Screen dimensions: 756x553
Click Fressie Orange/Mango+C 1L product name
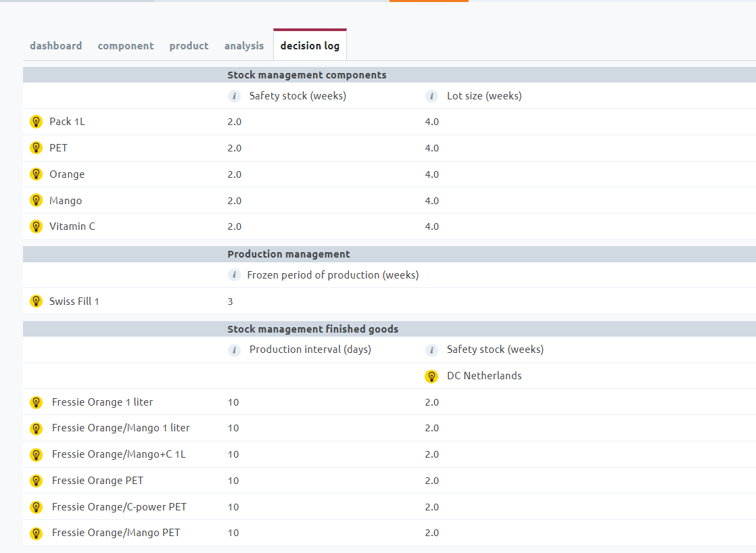click(x=118, y=454)
